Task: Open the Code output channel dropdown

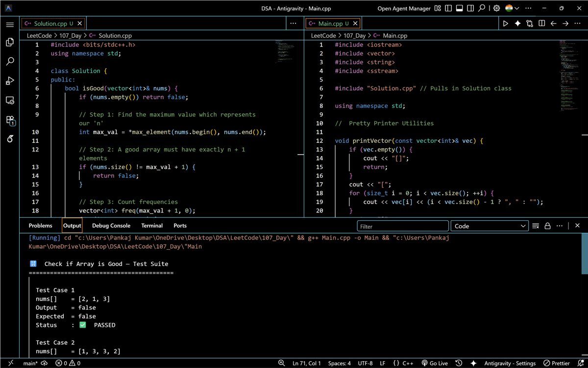Action: [x=490, y=226]
